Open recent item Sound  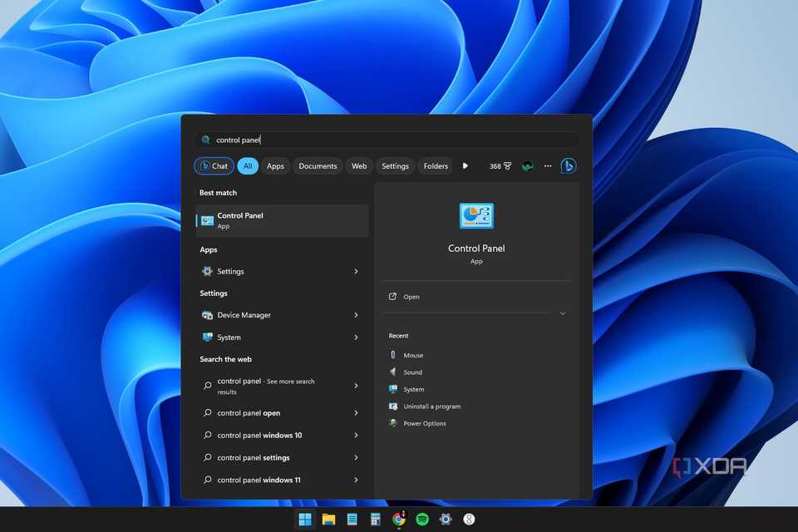(406, 372)
